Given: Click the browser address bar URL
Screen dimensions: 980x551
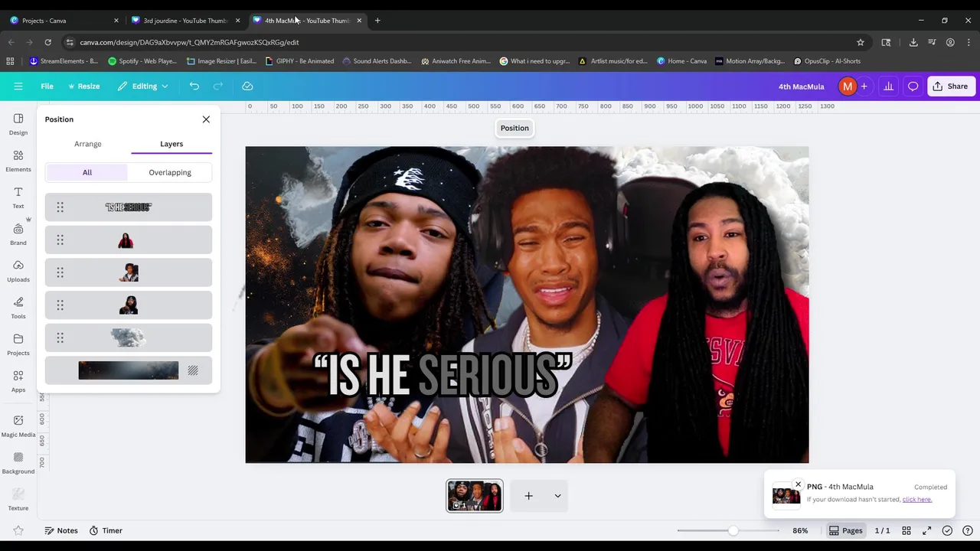Looking at the screenshot, I should [189, 42].
